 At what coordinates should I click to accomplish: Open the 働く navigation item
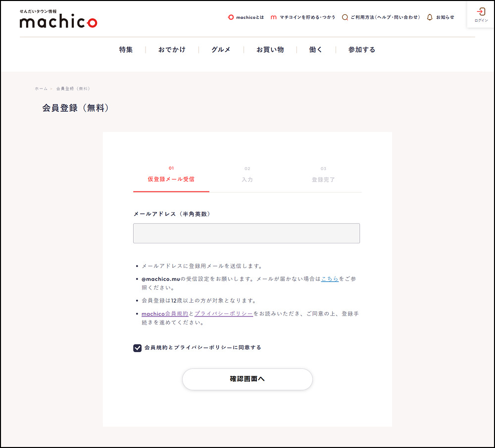coord(316,49)
